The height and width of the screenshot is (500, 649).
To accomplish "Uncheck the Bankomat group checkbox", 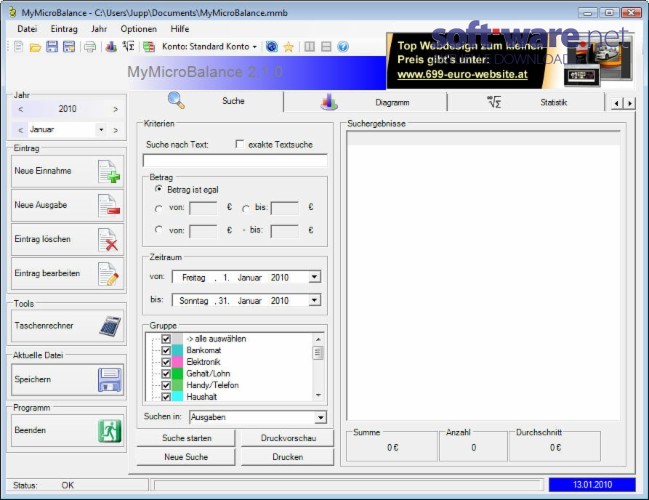I will pos(166,350).
